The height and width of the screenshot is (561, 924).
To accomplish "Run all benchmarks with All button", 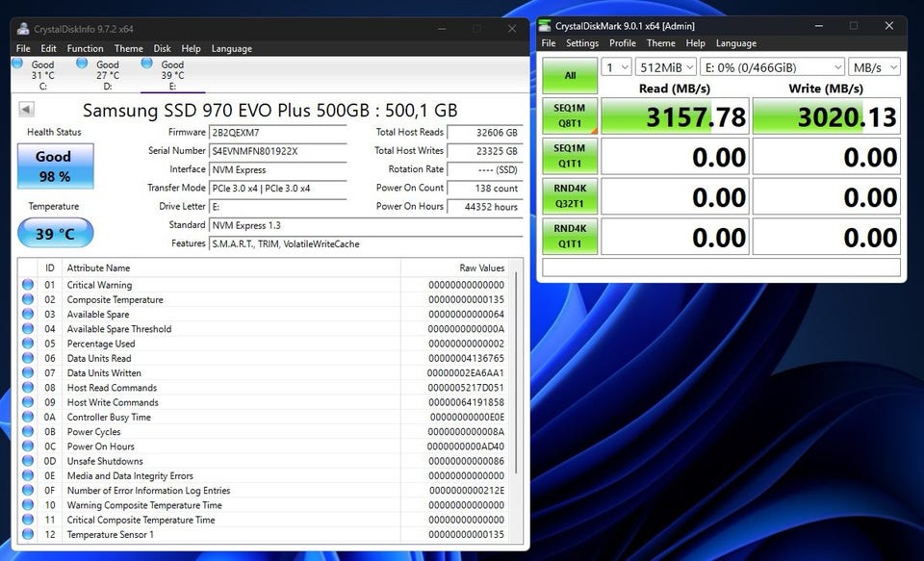I will (x=570, y=75).
